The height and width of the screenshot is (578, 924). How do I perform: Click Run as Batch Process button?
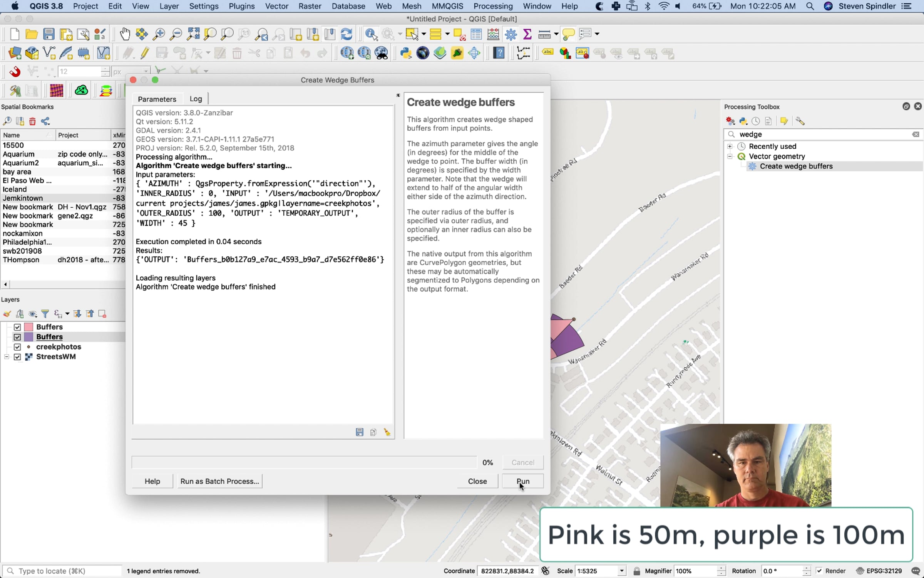coord(220,481)
